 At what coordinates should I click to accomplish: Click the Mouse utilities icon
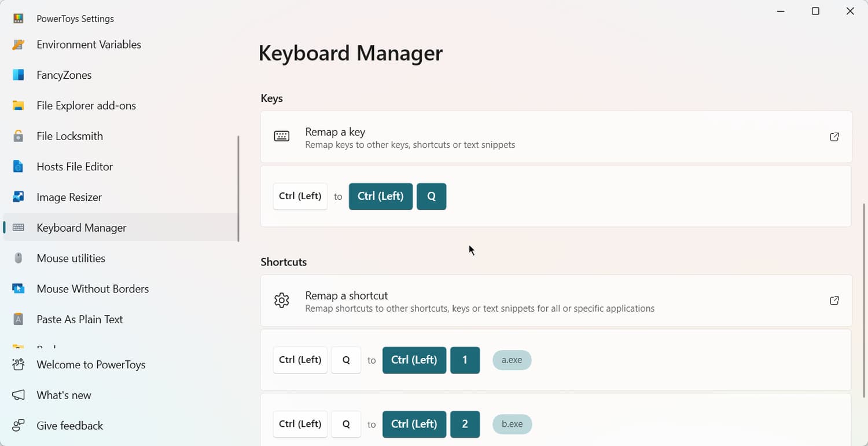pyautogui.click(x=19, y=258)
